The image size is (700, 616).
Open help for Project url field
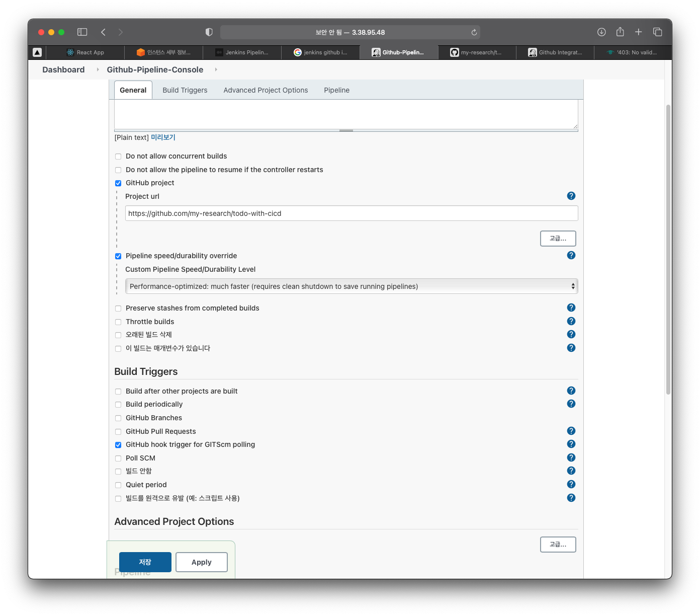pyautogui.click(x=571, y=196)
